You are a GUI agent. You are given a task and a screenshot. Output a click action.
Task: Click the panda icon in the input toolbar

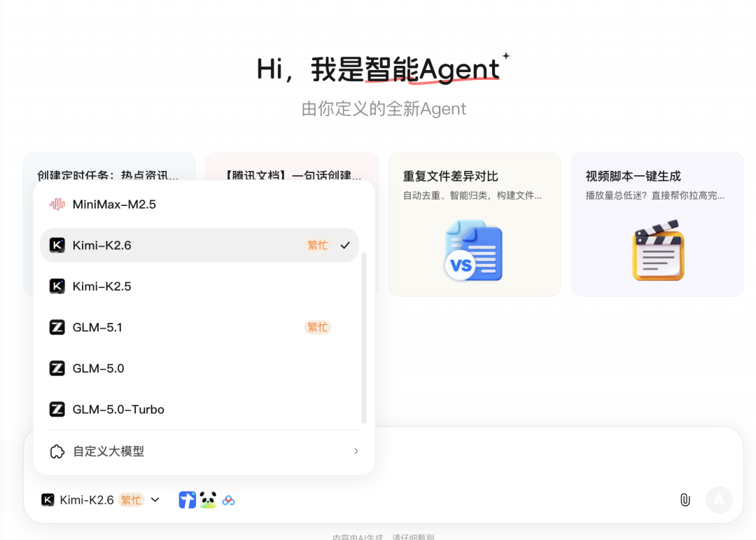pos(206,499)
